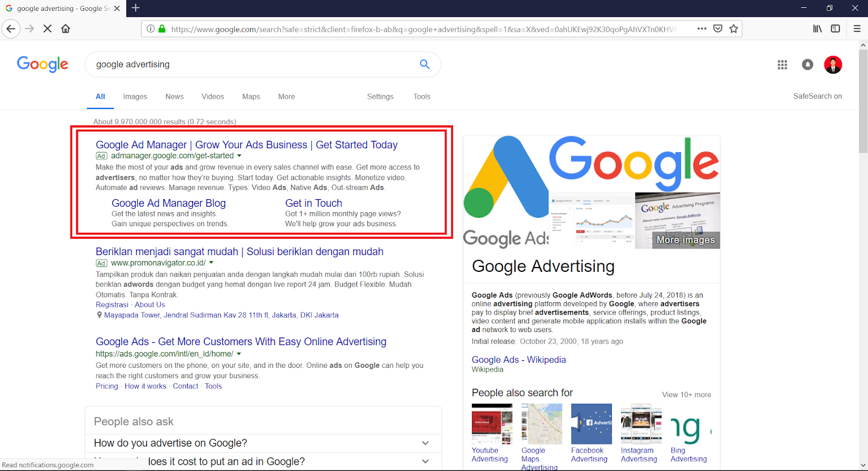868x471 pixels.
Task: Open Google Ads - Wikipedia link
Action: pos(519,360)
